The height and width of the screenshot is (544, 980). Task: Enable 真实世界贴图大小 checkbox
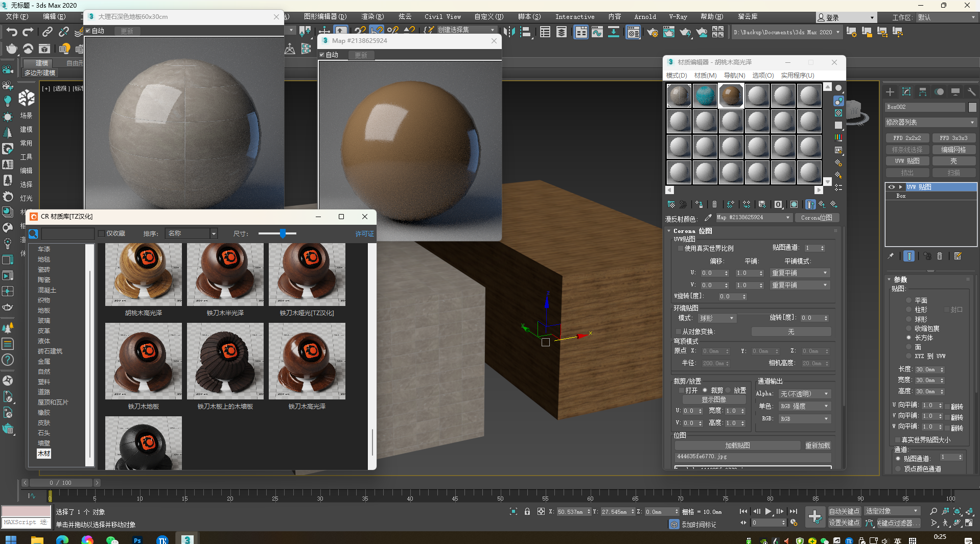(897, 440)
